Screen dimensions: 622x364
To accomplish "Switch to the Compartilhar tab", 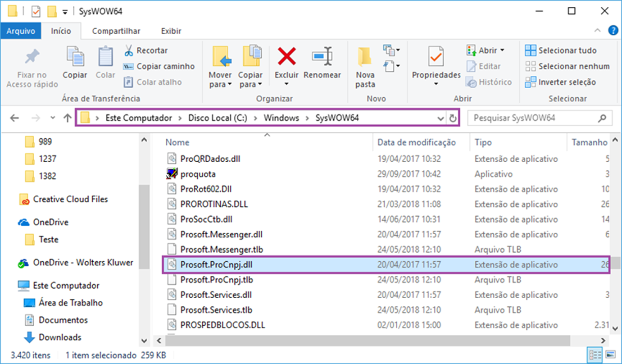I will tap(116, 31).
